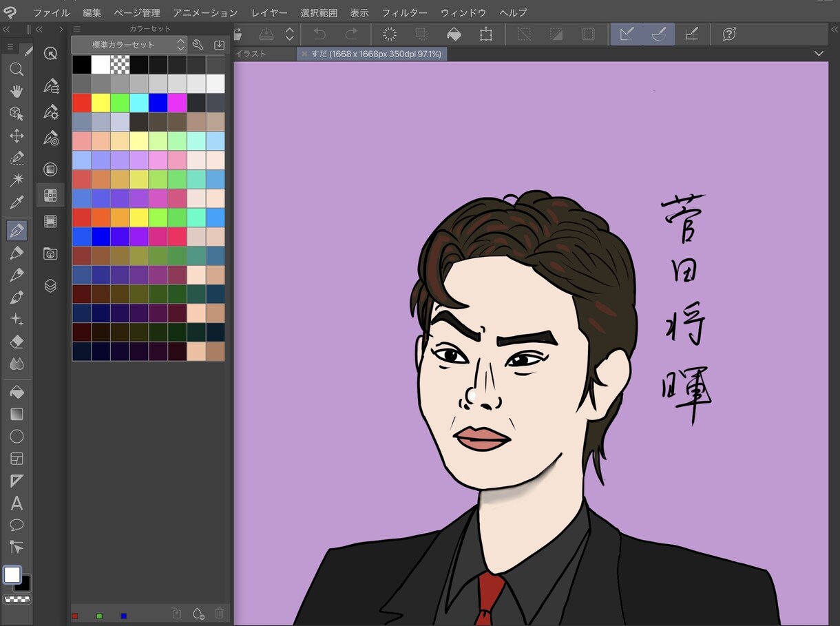
Task: Collapse the tool palette double chevron
Action: (6, 29)
